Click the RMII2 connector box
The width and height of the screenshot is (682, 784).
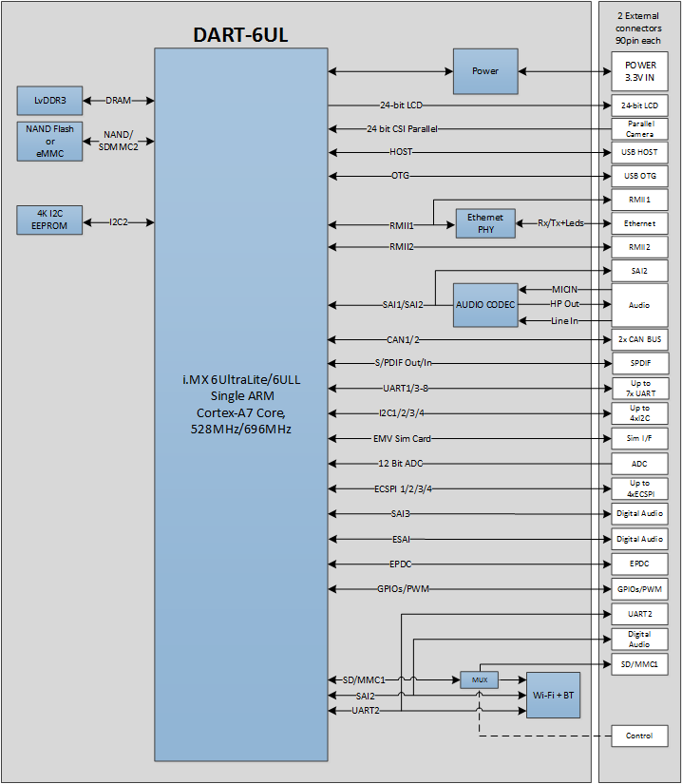639,247
